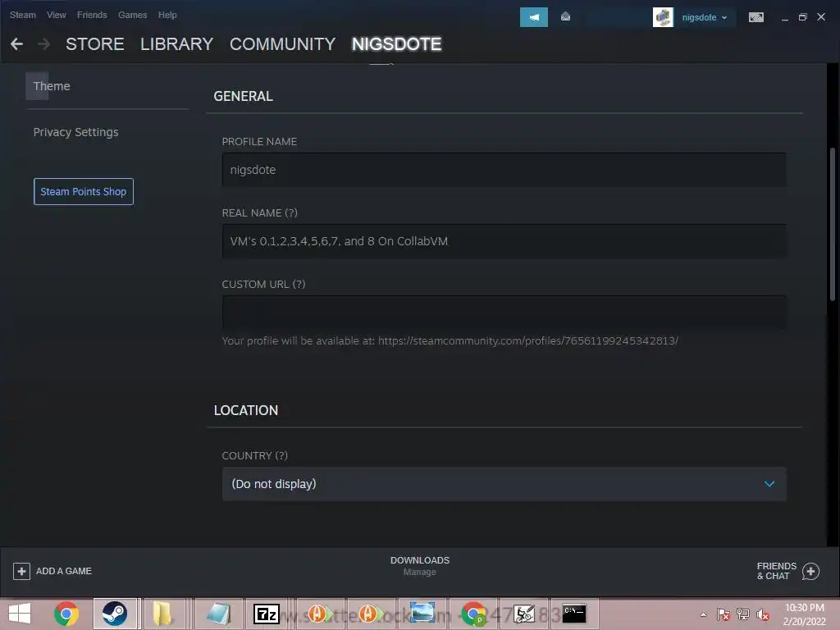Expand the account name dropdown in header
The image size is (840, 630).
tap(704, 17)
